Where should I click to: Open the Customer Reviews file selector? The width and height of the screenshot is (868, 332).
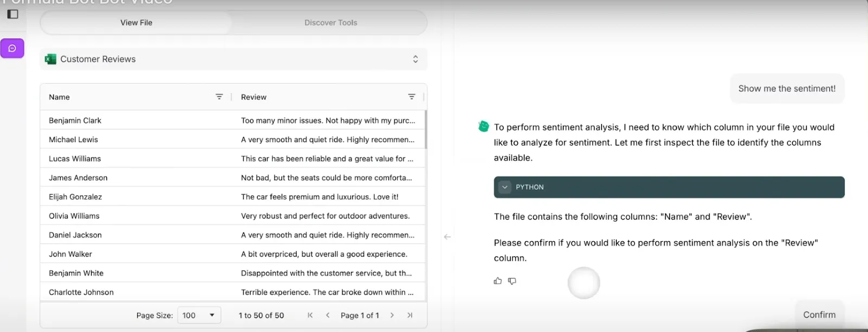pos(233,59)
